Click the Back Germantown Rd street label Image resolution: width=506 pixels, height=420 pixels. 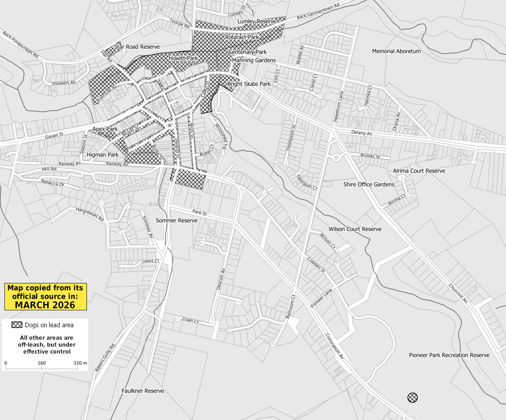318,12
